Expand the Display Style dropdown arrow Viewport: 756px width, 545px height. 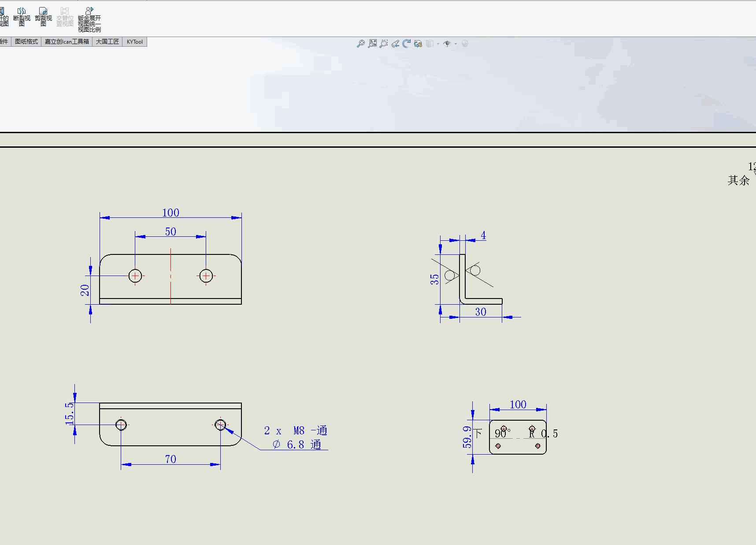(x=438, y=44)
